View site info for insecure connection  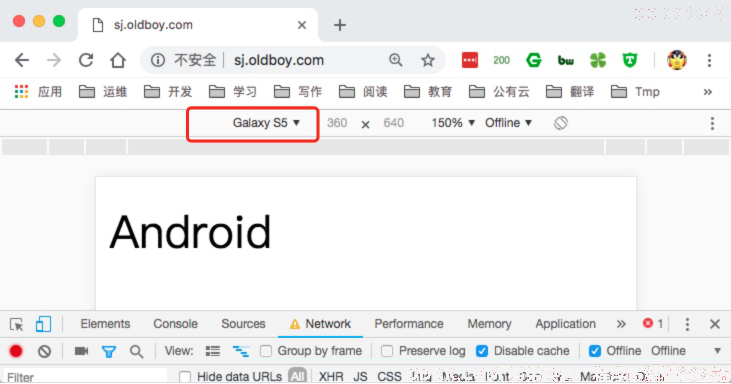(x=158, y=60)
